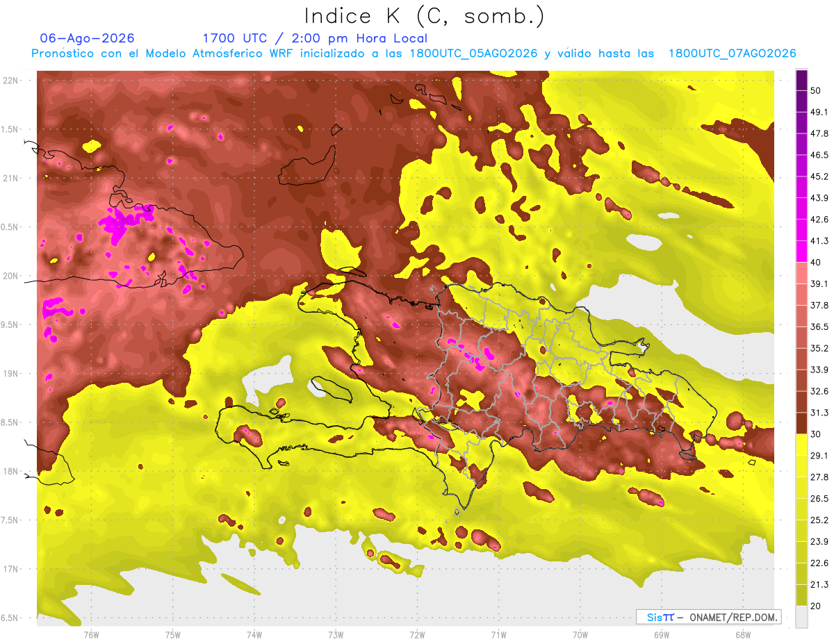Image resolution: width=834 pixels, height=644 pixels.
Task: Pick the bright magenta swatch between 40 and 41.3
Action: (x=801, y=251)
